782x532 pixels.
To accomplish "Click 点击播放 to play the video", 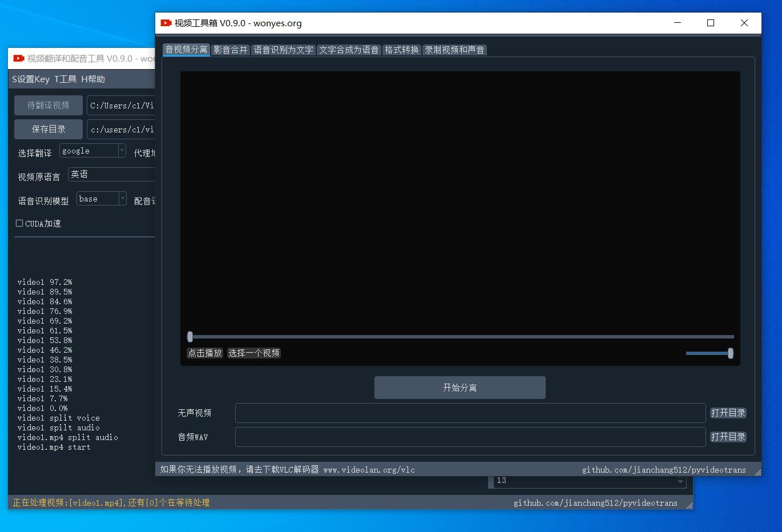I will [x=205, y=353].
